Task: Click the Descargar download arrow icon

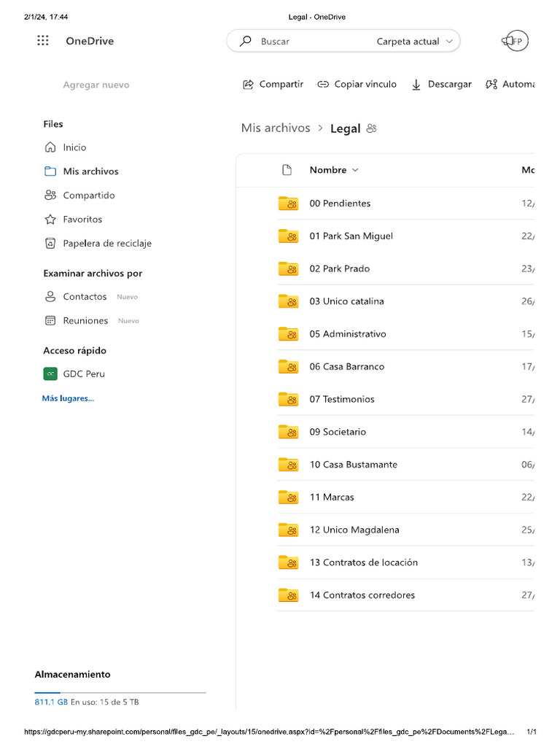Action: tap(416, 85)
